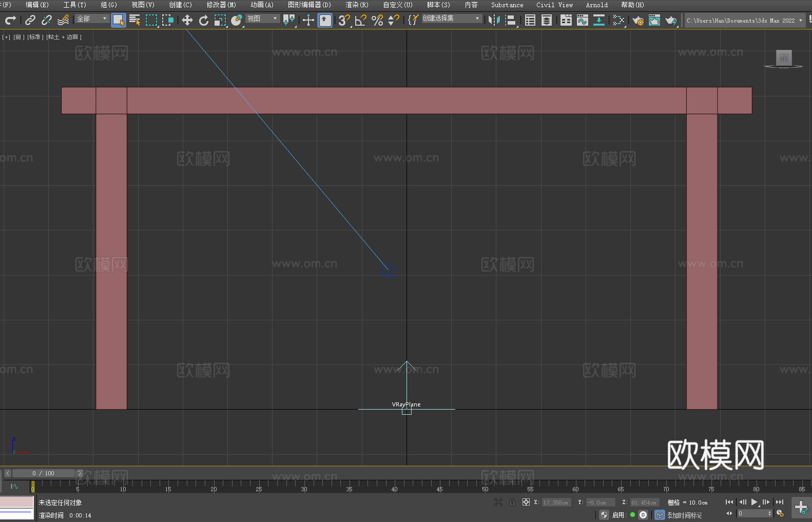Click the Render Production teapot icon

(x=671, y=20)
